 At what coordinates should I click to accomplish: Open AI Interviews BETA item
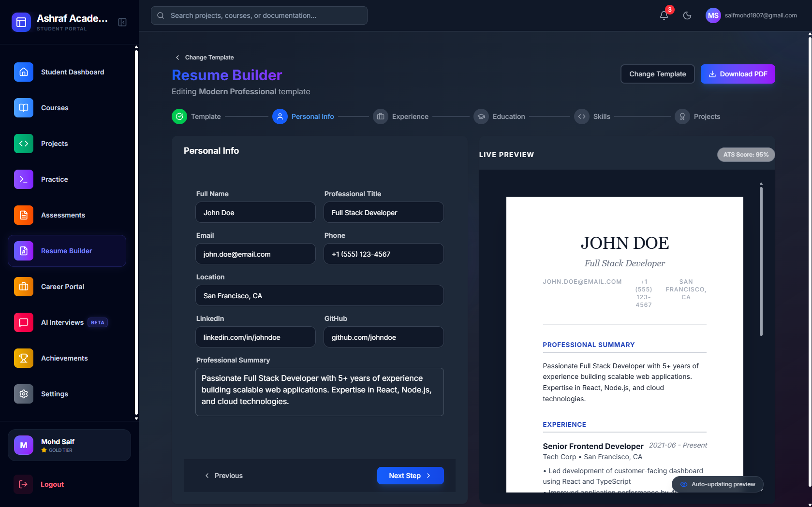67,322
